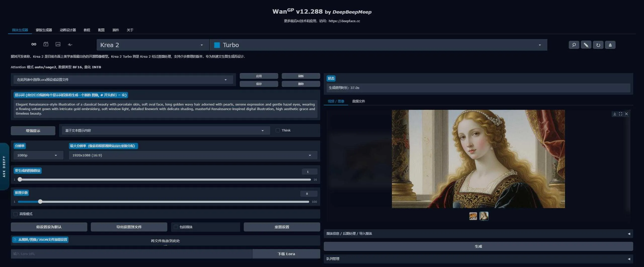This screenshot has height=267, width=644.
Task: Select the 视频 / 图像 output tab
Action: click(x=336, y=101)
